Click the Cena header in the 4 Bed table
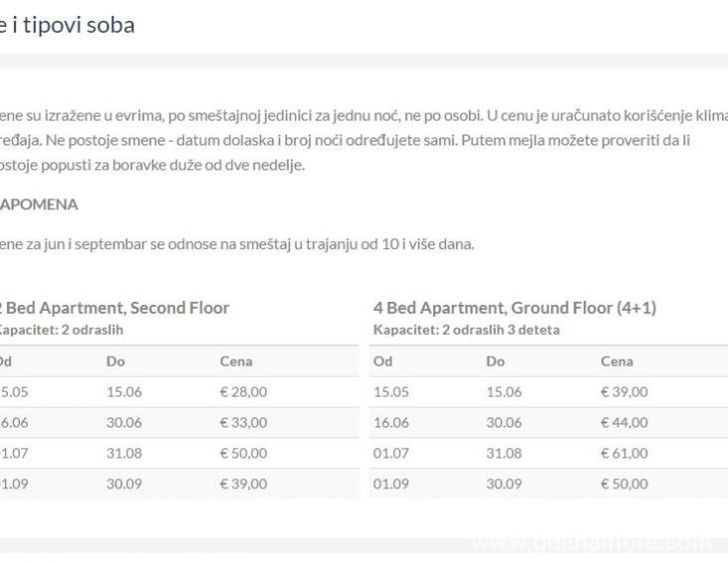Screen dimensions: 728x563 617,362
